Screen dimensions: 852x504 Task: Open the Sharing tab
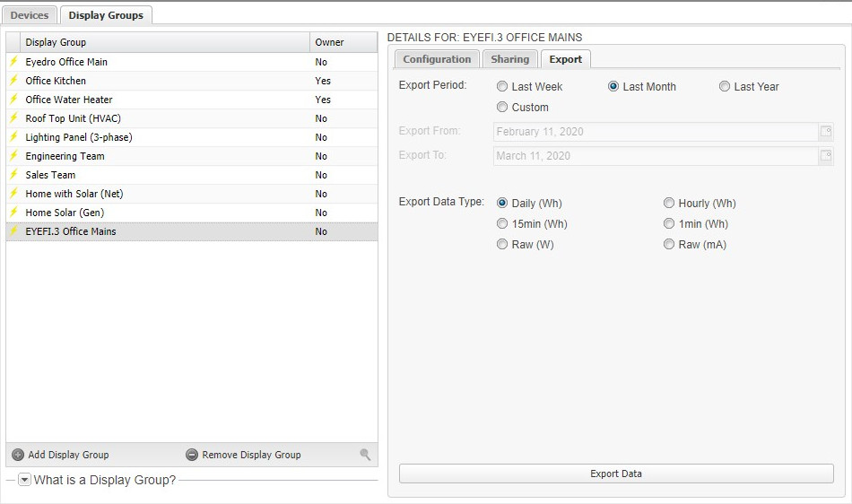(509, 58)
